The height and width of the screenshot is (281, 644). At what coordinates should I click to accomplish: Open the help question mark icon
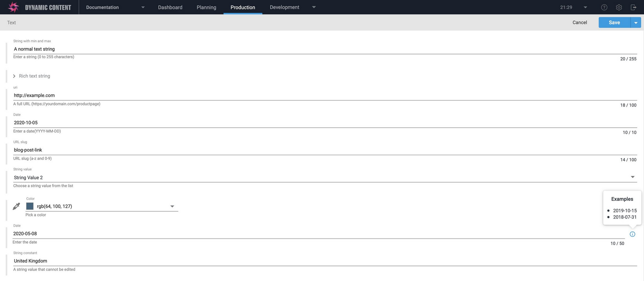coord(604,7)
